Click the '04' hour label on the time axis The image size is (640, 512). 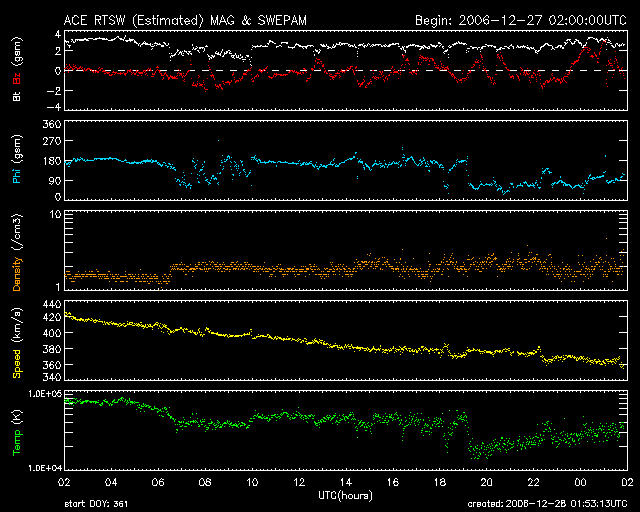click(111, 482)
